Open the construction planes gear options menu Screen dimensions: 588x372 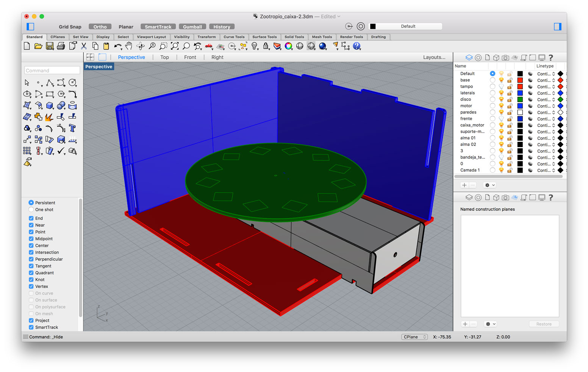point(490,324)
